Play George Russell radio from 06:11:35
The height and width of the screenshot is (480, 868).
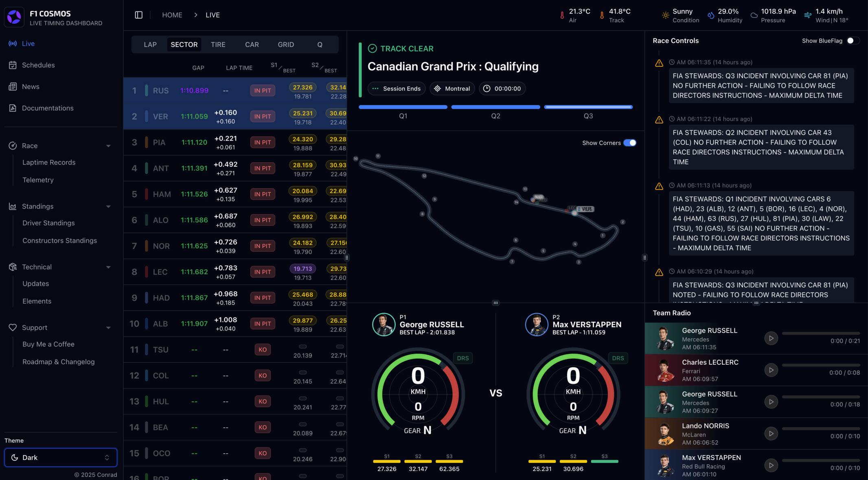771,338
